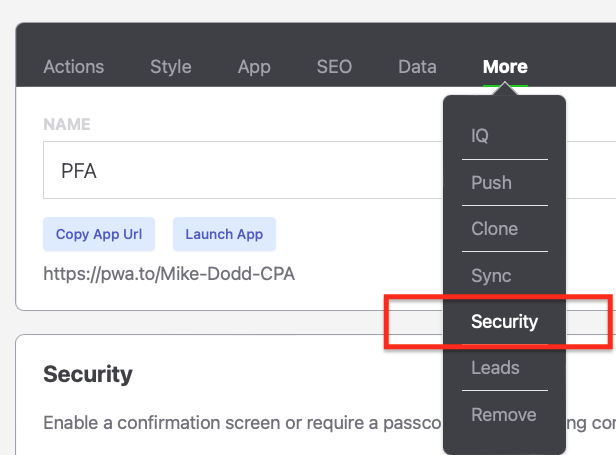Click the Name field containing PFA

coord(240,171)
